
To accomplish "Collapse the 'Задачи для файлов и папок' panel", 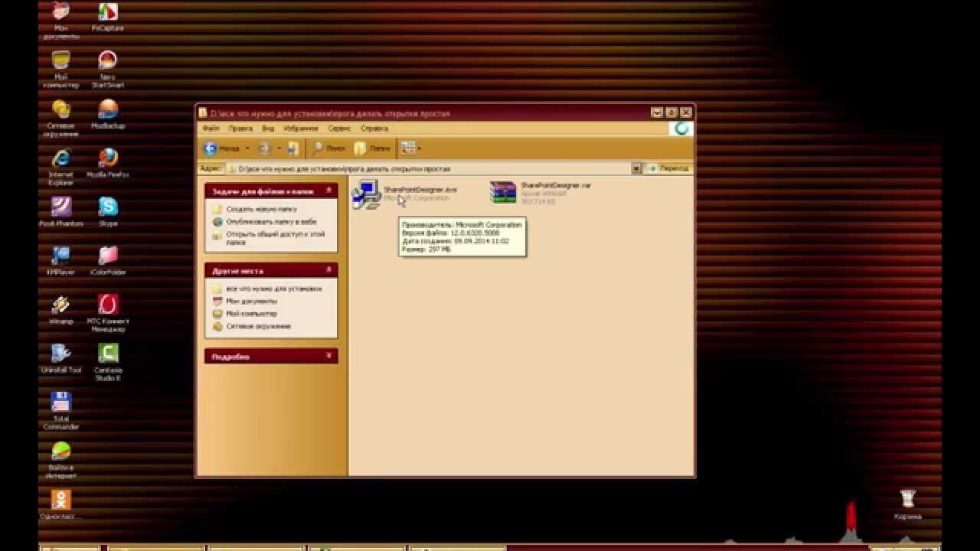I will (x=329, y=191).
